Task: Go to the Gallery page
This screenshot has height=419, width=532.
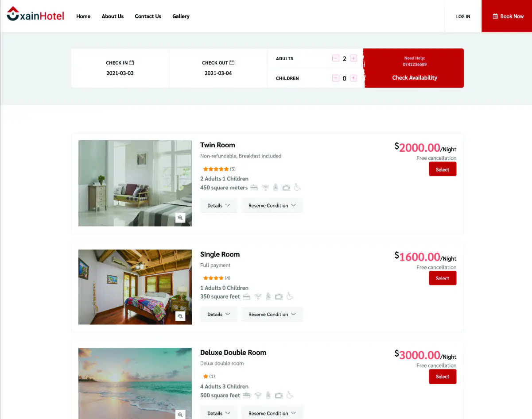Action: coord(181,16)
